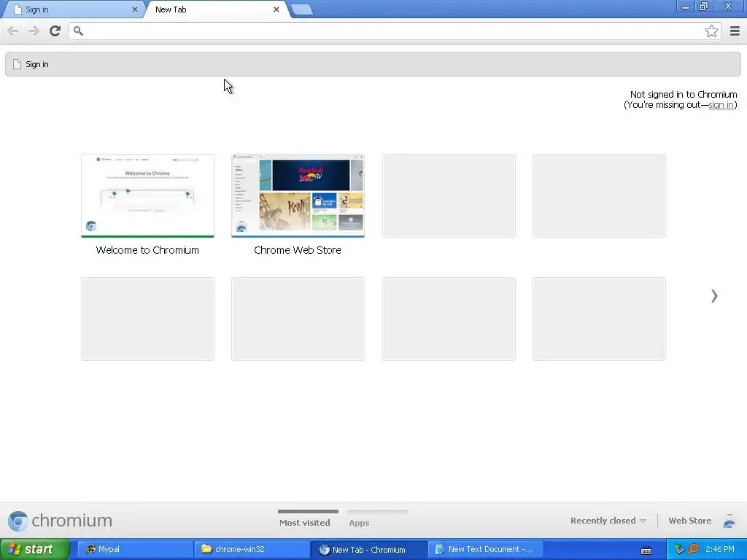The width and height of the screenshot is (747, 560).
Task: Click the keyboard icon in the taskbar
Action: click(646, 550)
